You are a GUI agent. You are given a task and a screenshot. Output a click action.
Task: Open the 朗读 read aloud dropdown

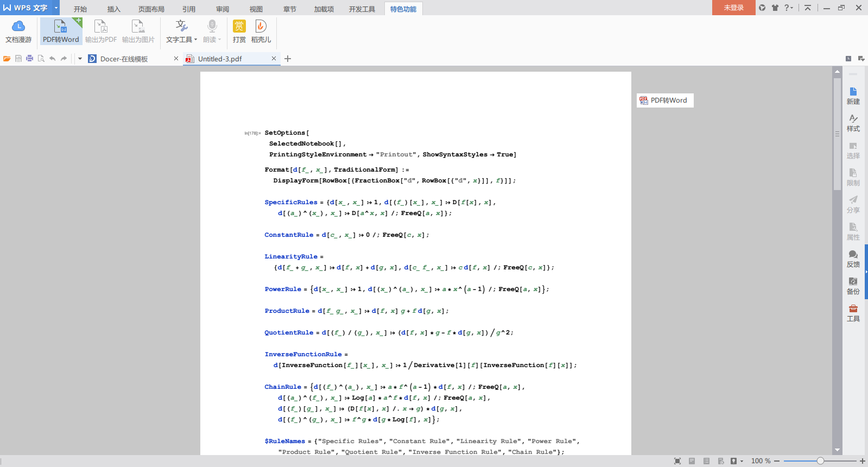[x=212, y=31]
